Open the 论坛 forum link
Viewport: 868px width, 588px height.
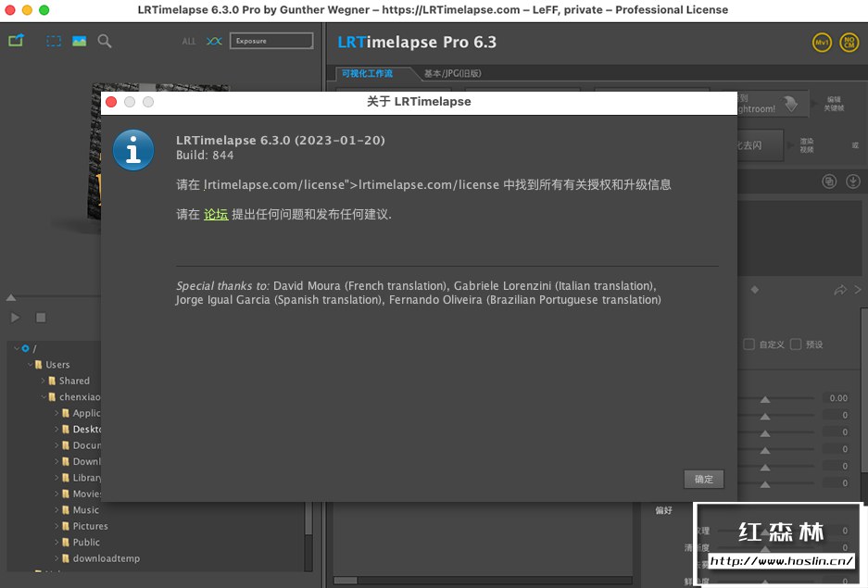click(x=216, y=214)
